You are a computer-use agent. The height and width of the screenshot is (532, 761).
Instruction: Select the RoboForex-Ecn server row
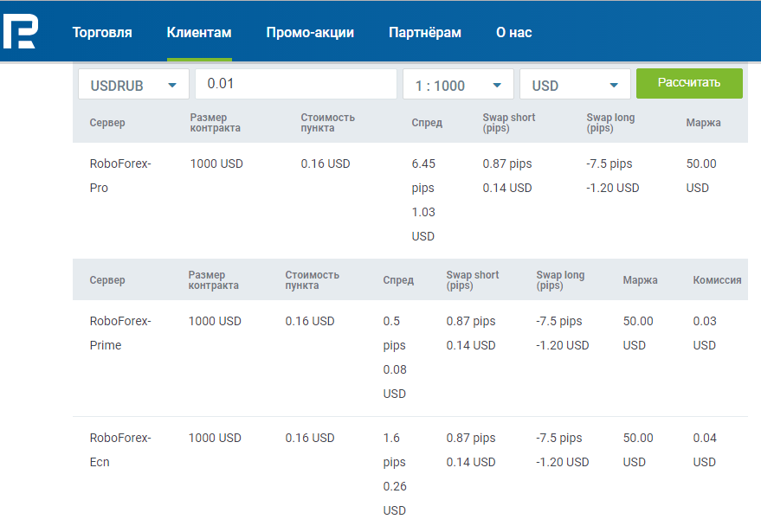tap(119, 450)
